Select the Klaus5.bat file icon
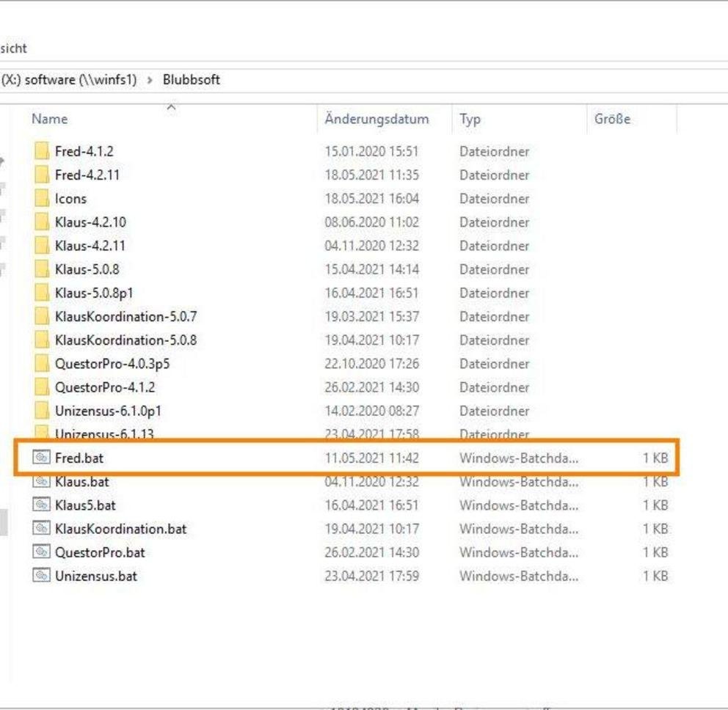 click(41, 505)
